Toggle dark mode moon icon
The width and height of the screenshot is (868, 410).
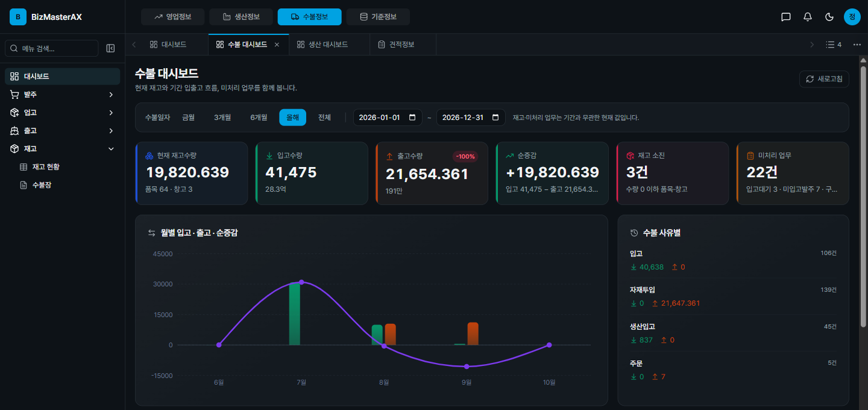tap(829, 17)
